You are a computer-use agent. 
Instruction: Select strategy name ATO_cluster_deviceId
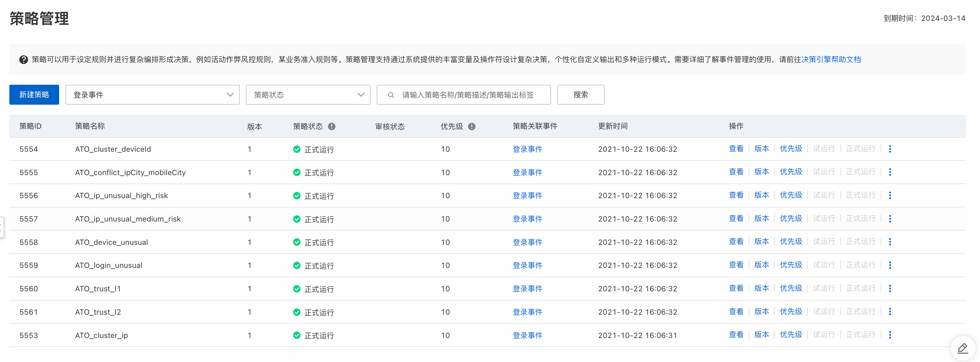point(113,149)
